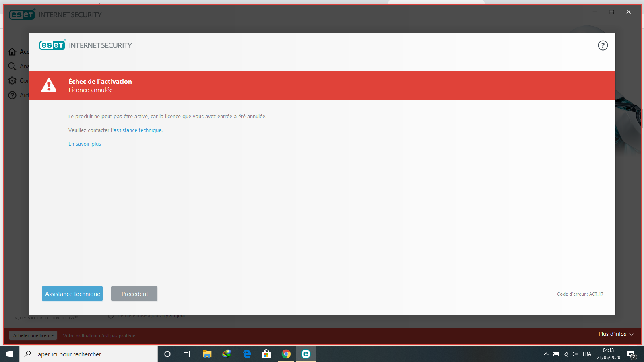Minimize the ESET main window
The width and height of the screenshot is (644, 362).
point(594,12)
